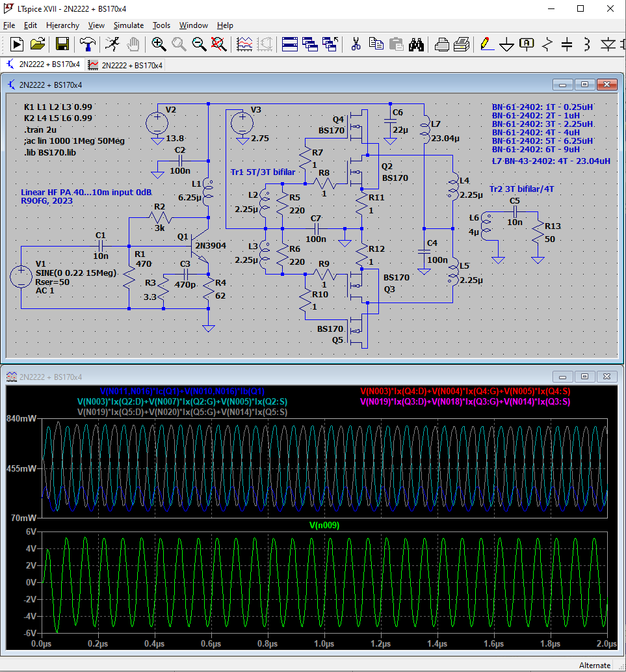Image resolution: width=626 pixels, height=672 pixels.
Task: Open Print Setup icon
Action: click(x=441, y=44)
